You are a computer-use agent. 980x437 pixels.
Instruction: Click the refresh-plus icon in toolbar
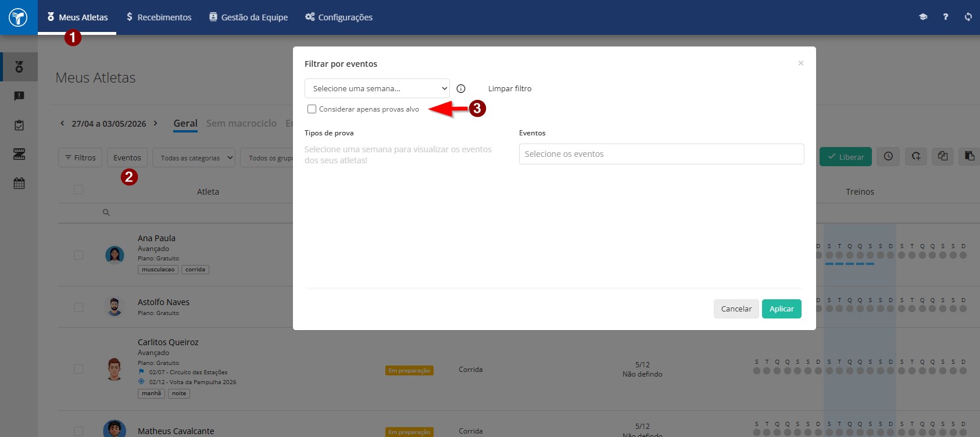click(x=916, y=156)
